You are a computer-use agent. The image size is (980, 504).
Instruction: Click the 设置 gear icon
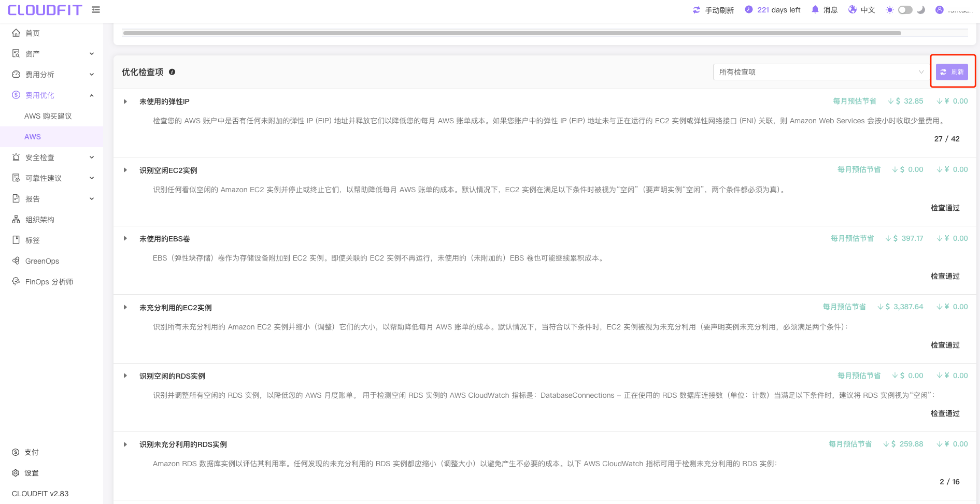pyautogui.click(x=16, y=473)
